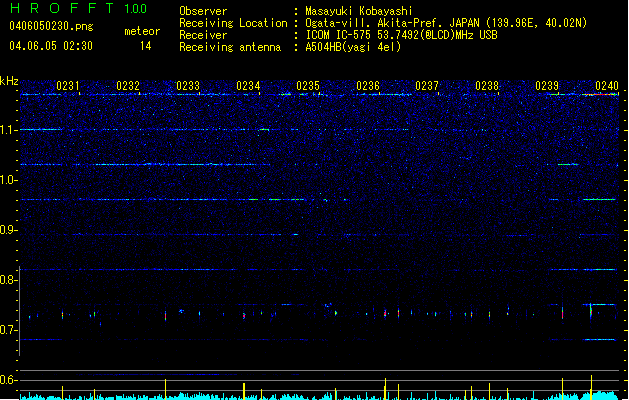This screenshot has width=629, height=400.
Task: Select the Ogata-vill. Akita-Pref. JAPAN location text
Action: click(446, 23)
